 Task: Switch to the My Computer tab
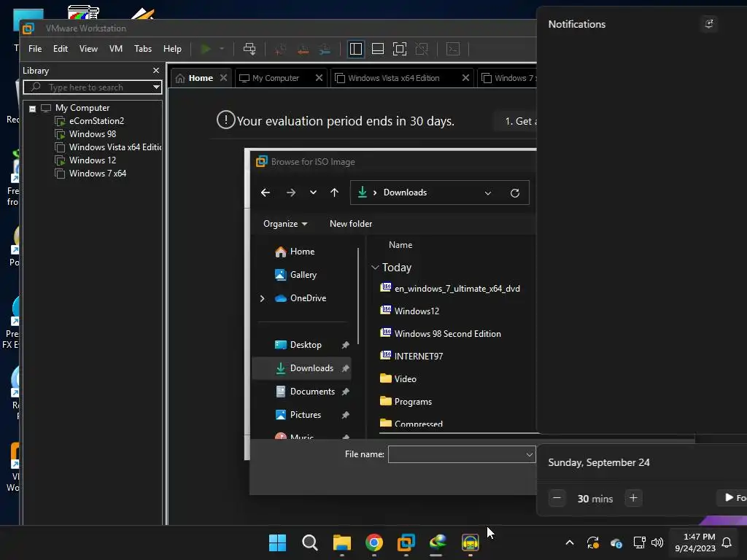275,78
